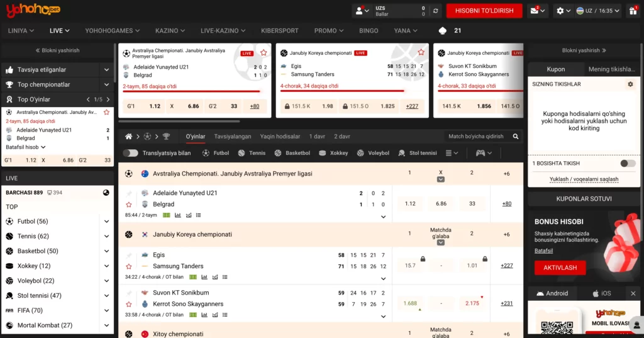Open Batafsil hisob dropdown
This screenshot has height=338, width=644.
tap(25, 147)
